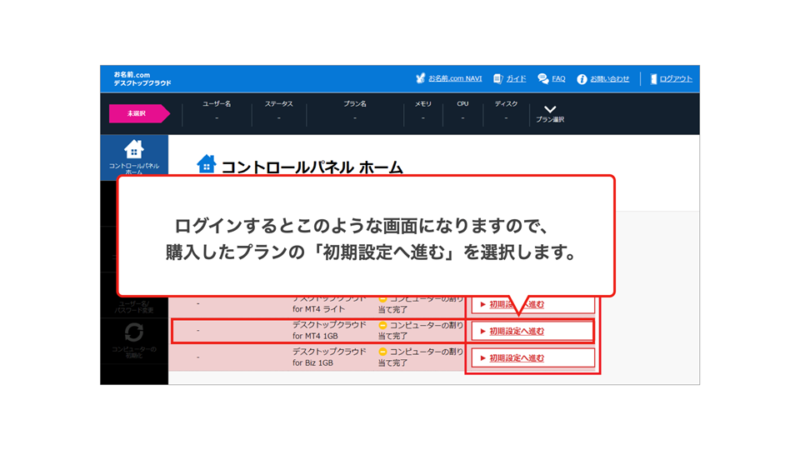This screenshot has height=450, width=800.
Task: Click the ログアウト link
Action: tap(676, 79)
